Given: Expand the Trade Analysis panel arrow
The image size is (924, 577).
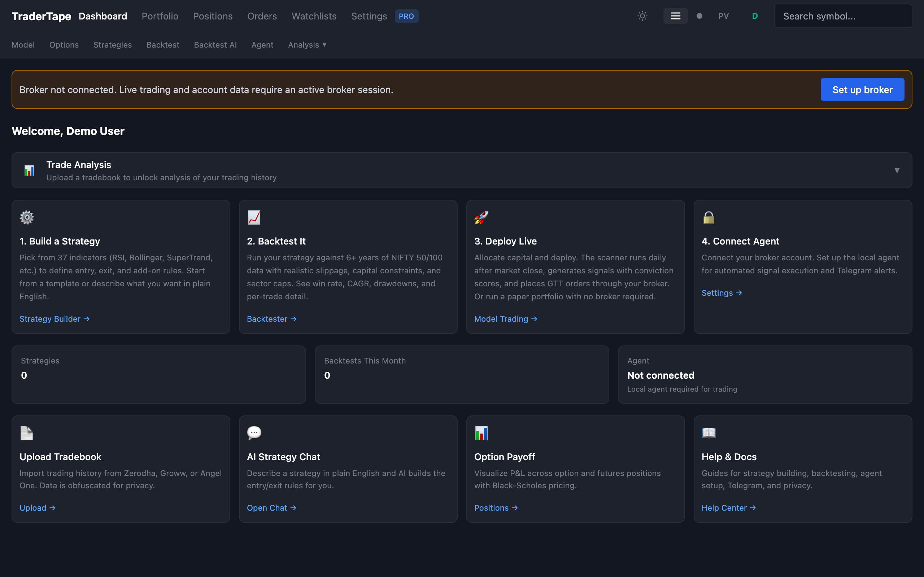Looking at the screenshot, I should coord(897,170).
